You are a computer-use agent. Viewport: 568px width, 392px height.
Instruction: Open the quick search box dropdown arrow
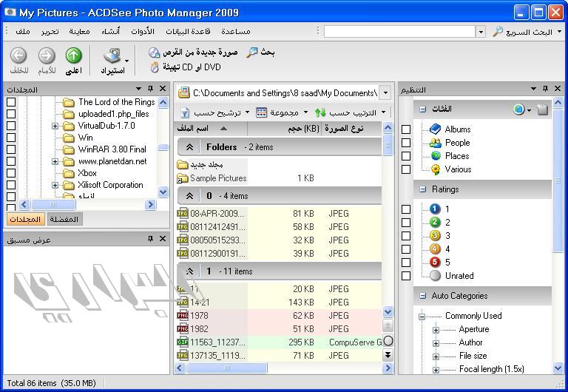coord(481,32)
